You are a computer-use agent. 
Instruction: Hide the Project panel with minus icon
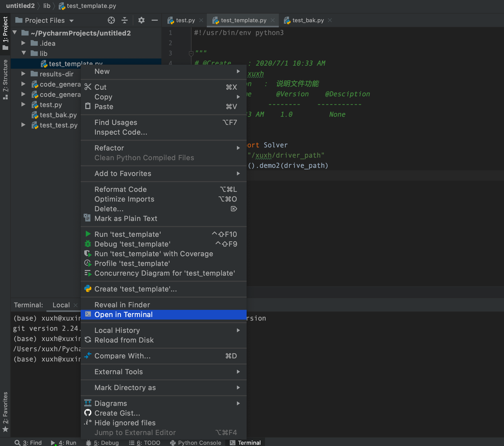pos(154,20)
